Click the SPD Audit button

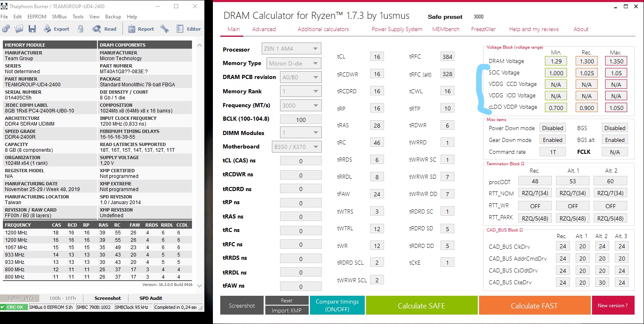[x=151, y=298]
